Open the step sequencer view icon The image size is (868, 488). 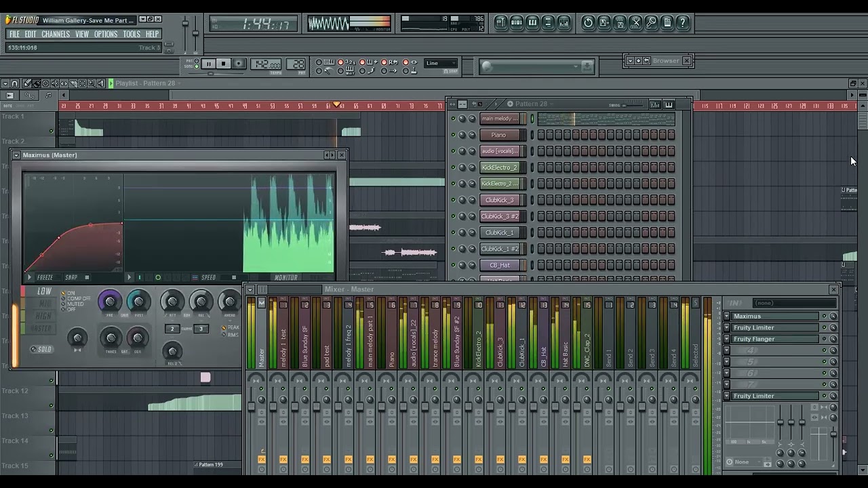(x=517, y=22)
